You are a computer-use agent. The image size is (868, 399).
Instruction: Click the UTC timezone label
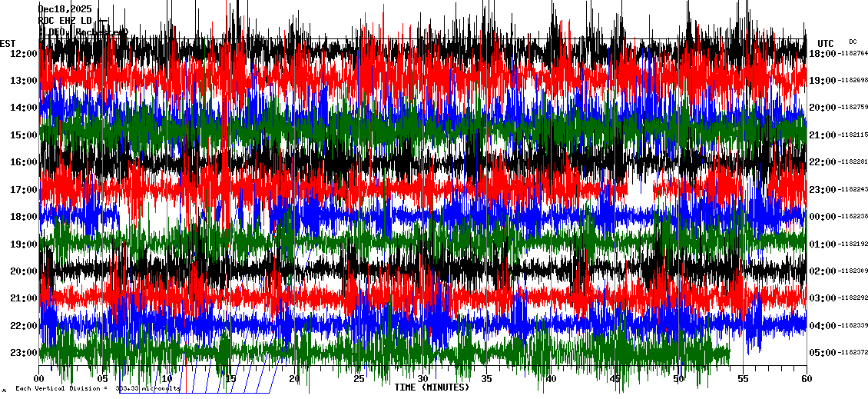[825, 43]
